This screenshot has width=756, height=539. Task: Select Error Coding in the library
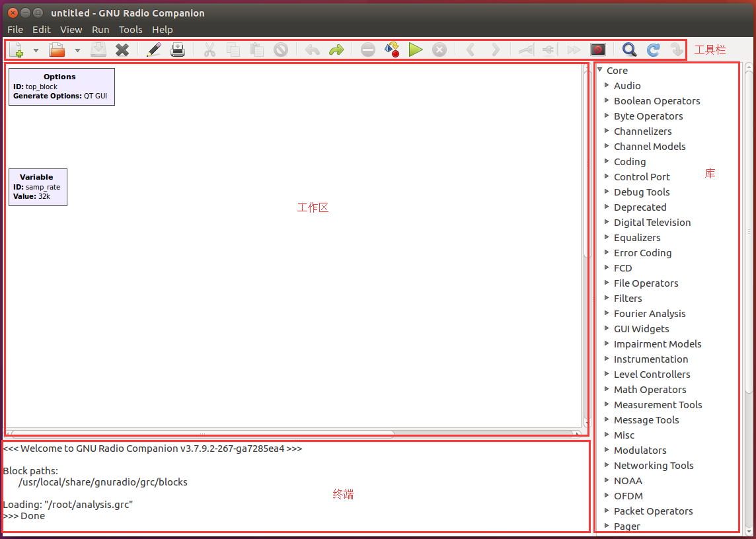[x=642, y=252]
